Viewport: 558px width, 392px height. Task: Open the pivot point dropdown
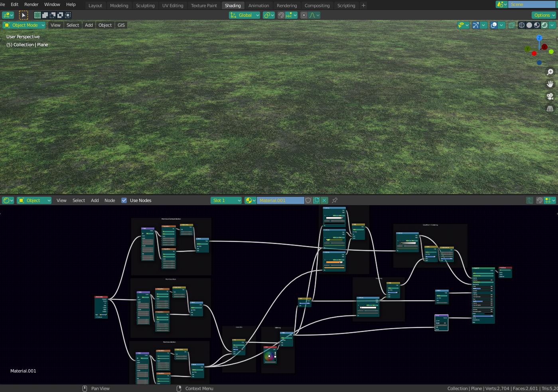click(269, 15)
